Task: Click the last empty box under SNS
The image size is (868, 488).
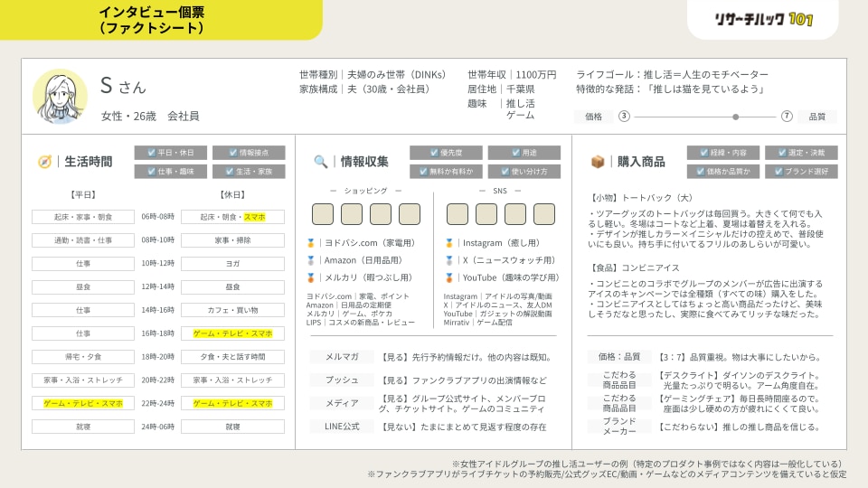Action: pos(544,214)
